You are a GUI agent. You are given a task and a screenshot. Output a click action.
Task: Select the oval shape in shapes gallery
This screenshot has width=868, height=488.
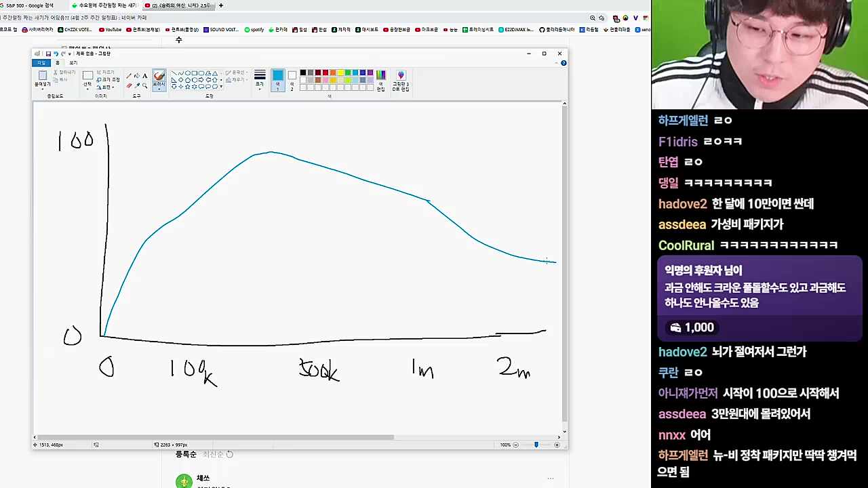(188, 73)
